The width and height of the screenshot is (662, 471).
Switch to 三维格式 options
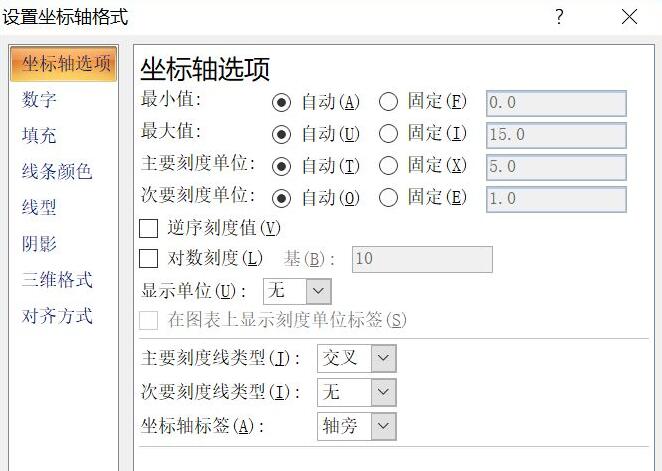point(57,279)
